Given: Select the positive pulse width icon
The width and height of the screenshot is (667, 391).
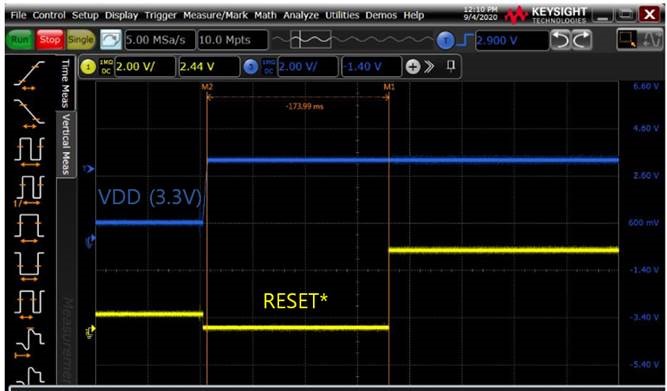Looking at the screenshot, I should pyautogui.click(x=29, y=228).
